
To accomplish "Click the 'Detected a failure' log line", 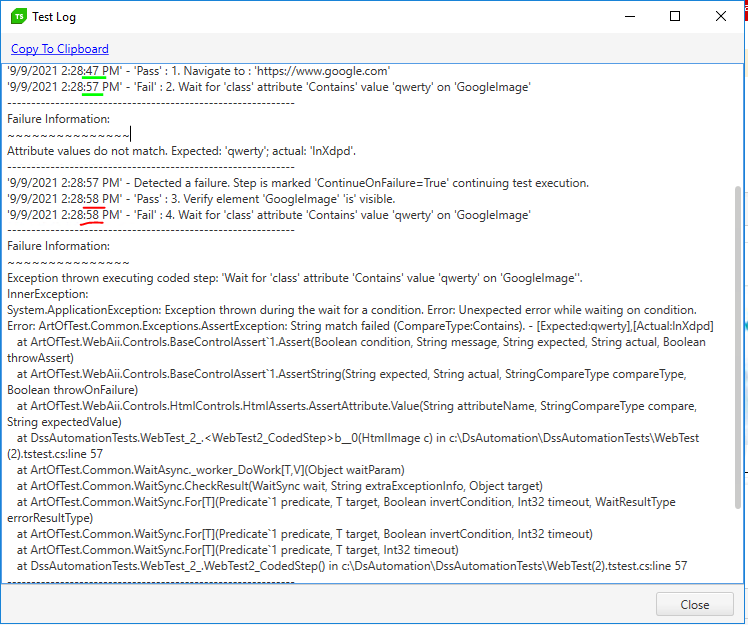I will coord(298,183).
